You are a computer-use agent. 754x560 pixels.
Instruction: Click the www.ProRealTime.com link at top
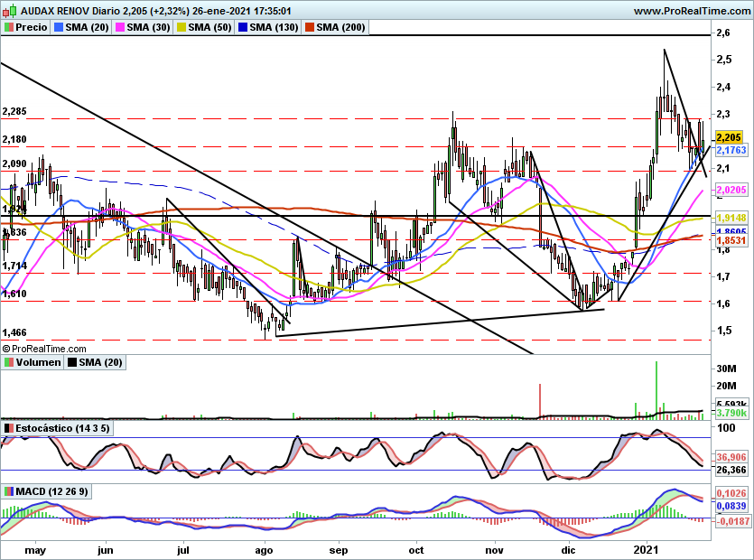coord(692,11)
